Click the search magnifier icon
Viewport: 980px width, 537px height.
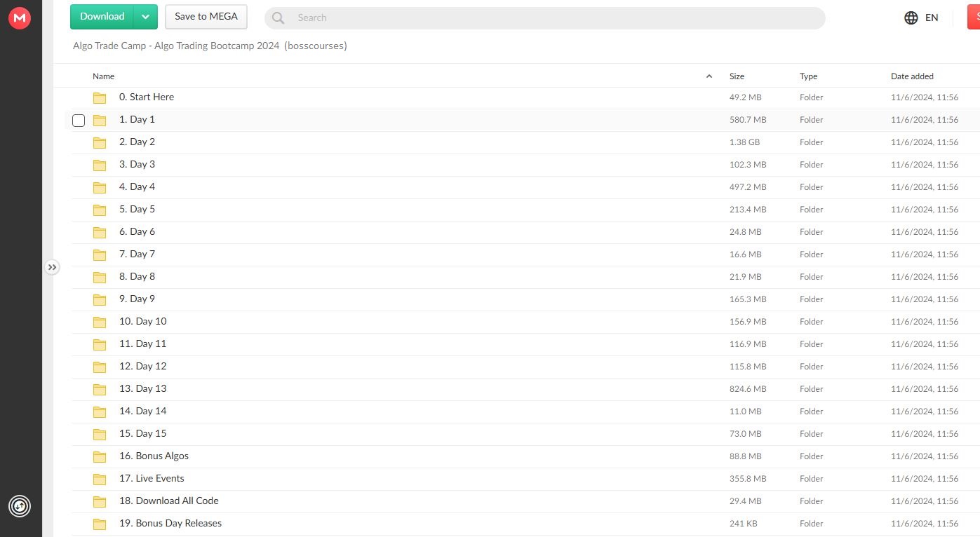pos(278,18)
